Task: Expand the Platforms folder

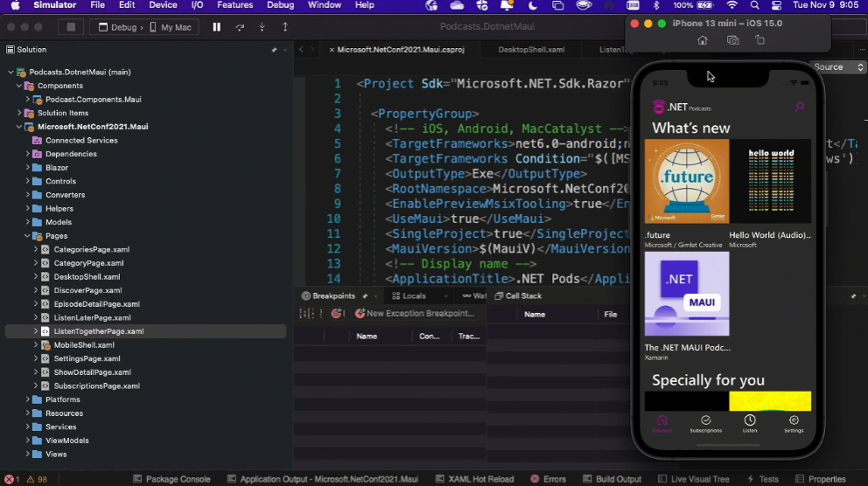Action: (x=27, y=399)
